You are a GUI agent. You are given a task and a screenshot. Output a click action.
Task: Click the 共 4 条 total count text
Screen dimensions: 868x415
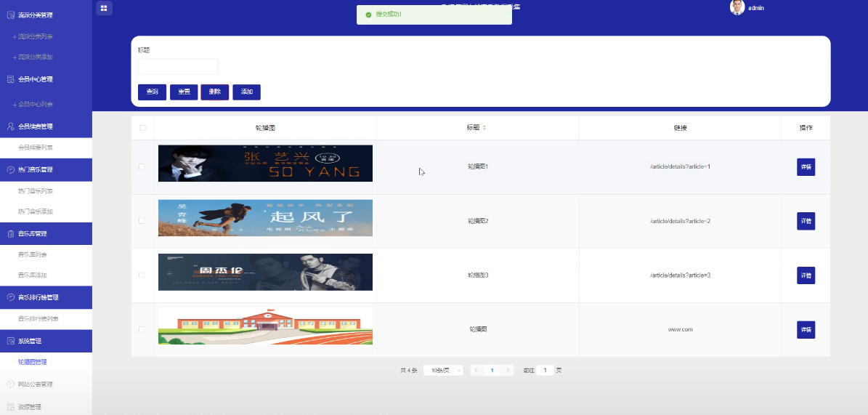pos(408,370)
